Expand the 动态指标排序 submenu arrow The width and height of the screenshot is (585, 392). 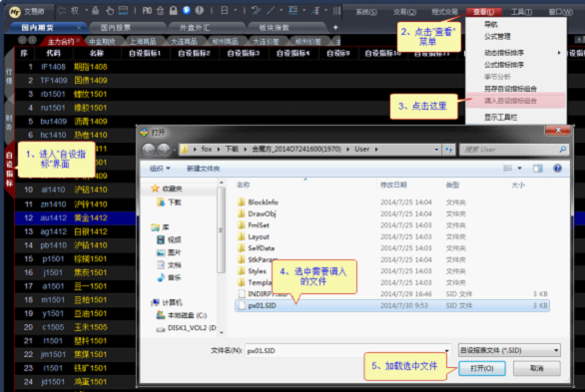pos(559,53)
